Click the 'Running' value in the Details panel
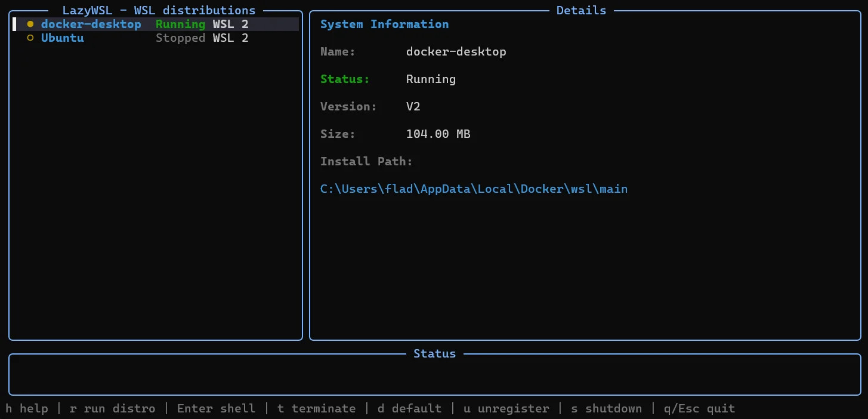This screenshot has width=868, height=419. coord(431,79)
